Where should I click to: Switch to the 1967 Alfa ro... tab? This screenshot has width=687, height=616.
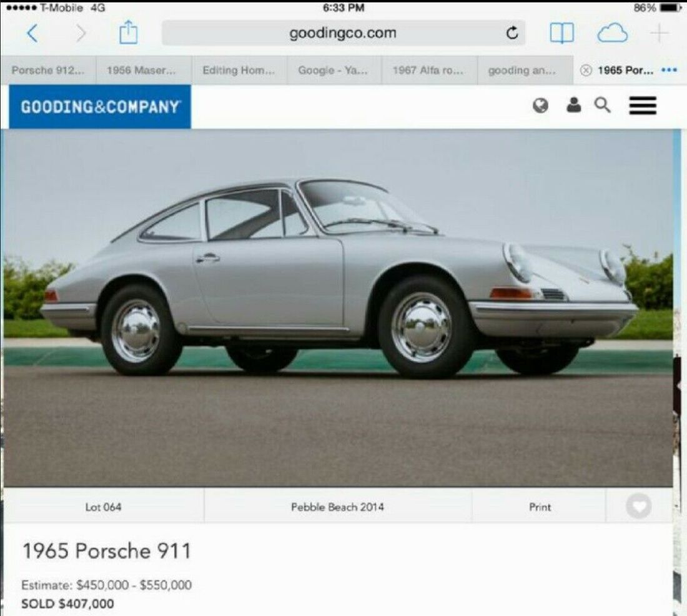click(x=430, y=70)
